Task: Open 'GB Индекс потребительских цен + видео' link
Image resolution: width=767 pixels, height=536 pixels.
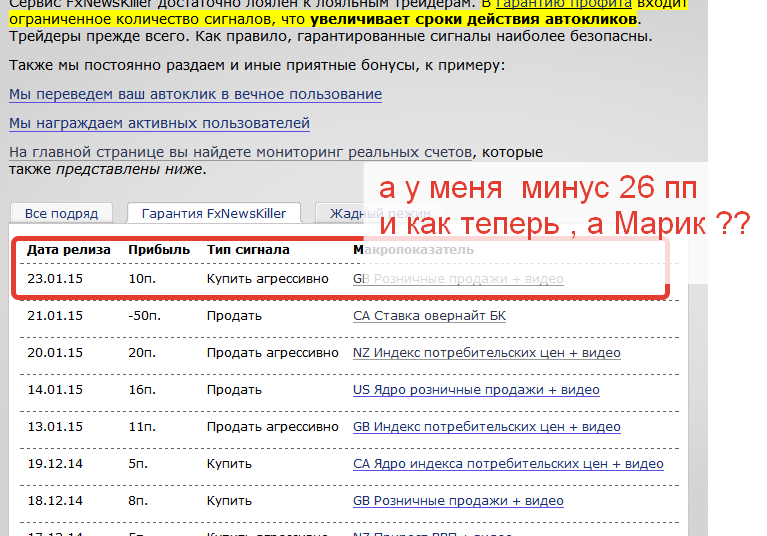Action: [x=487, y=427]
